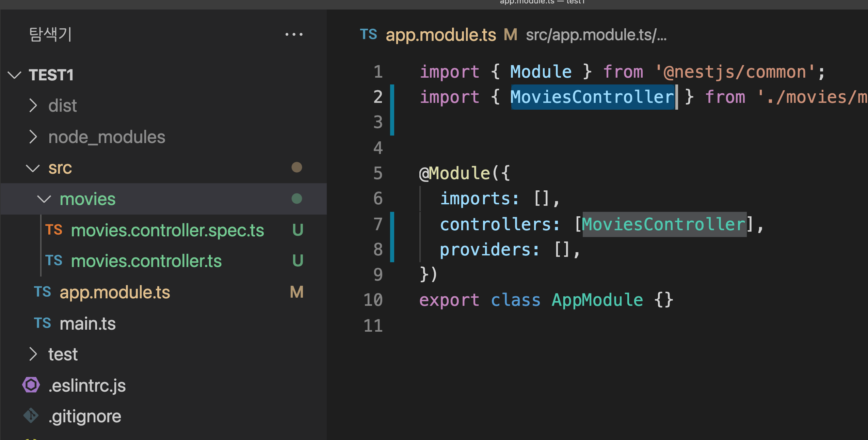
Task: Click app.module.ts breadcrumb file name
Action: [x=441, y=35]
